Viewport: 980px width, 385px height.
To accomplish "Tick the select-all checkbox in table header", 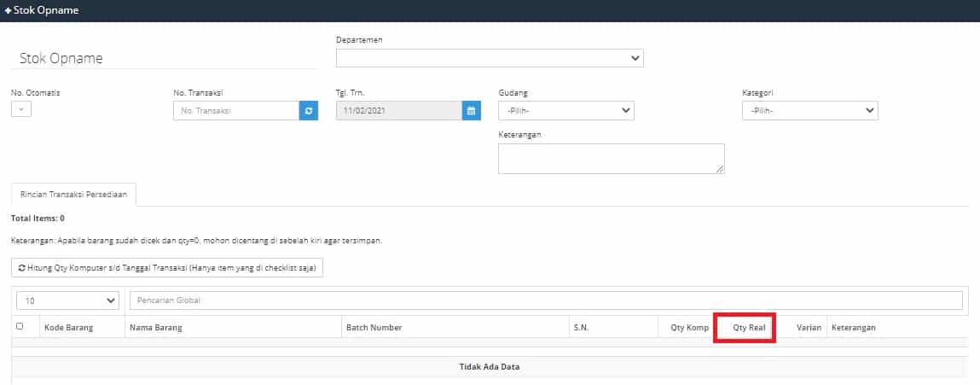I will [x=20, y=326].
